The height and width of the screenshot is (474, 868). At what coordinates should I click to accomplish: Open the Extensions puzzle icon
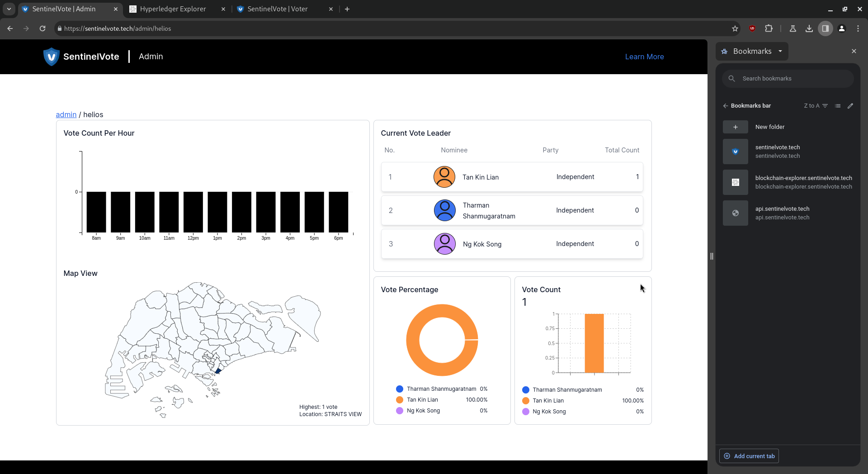tap(769, 28)
